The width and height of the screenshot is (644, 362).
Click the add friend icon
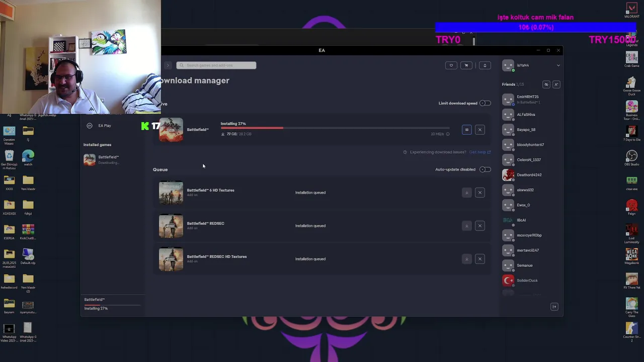[556, 84]
